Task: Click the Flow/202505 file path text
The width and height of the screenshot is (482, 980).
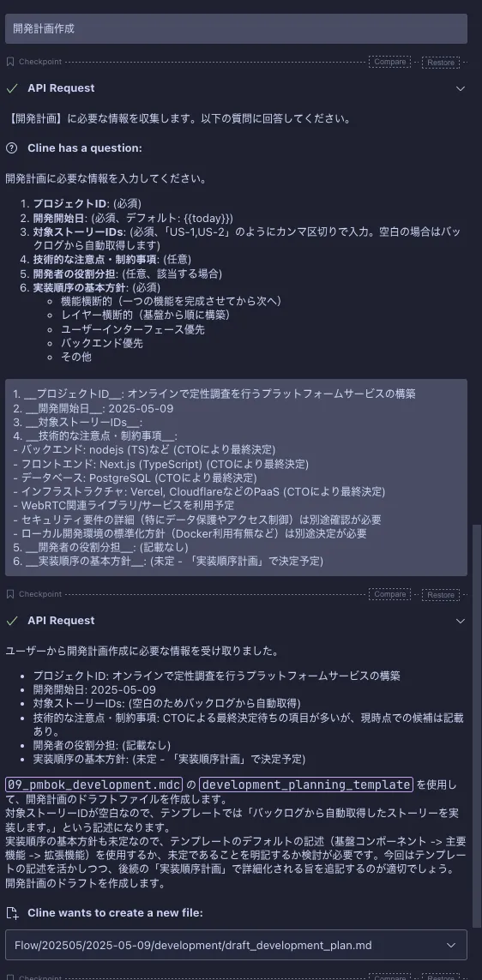Action: pos(193,946)
